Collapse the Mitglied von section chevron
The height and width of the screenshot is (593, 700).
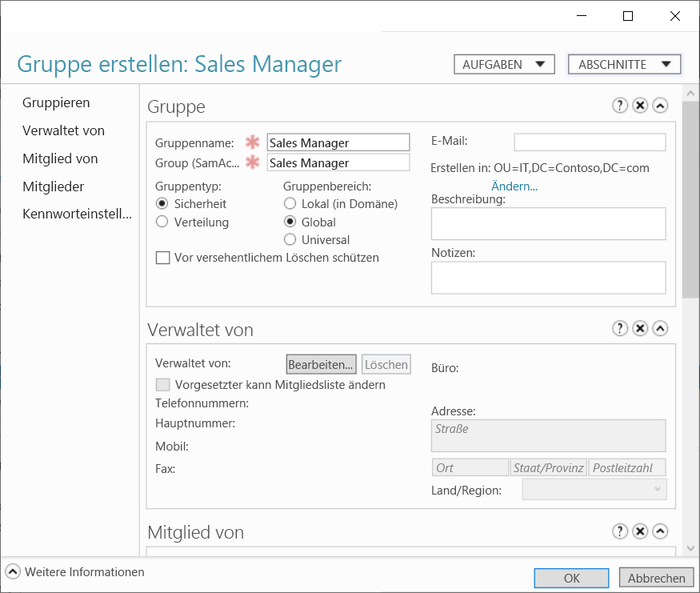click(660, 531)
